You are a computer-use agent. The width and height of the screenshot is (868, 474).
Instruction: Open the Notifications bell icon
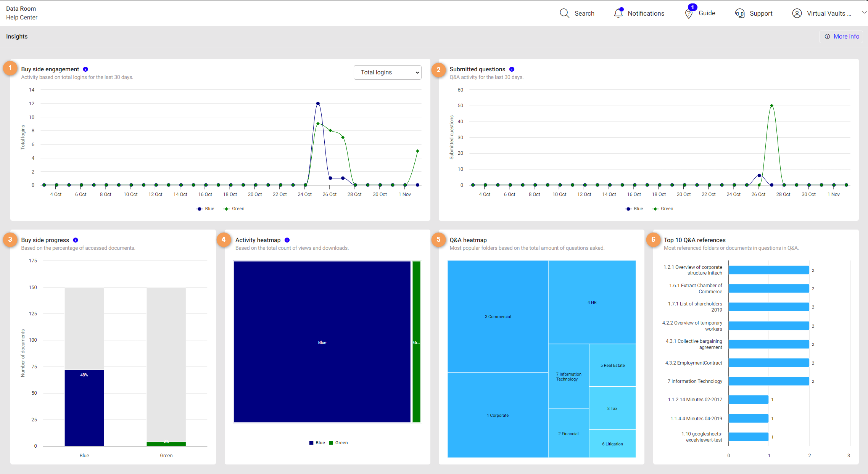(618, 13)
